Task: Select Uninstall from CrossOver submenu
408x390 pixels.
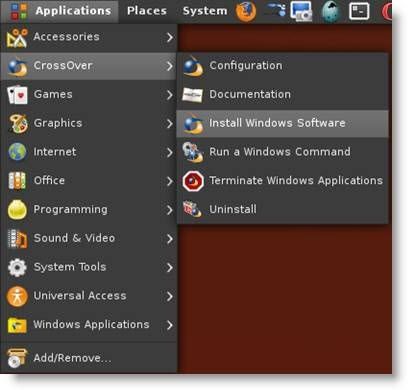Action: [x=282, y=210]
